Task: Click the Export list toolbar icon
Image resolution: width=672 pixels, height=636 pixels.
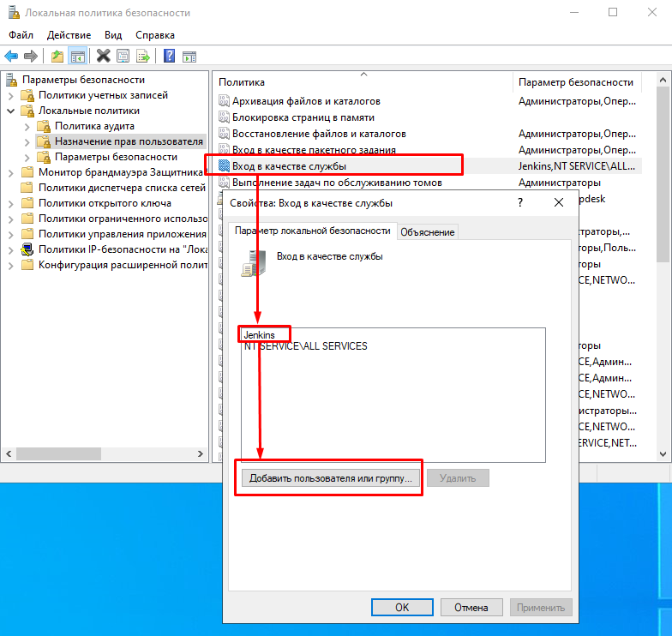Action: [143, 56]
